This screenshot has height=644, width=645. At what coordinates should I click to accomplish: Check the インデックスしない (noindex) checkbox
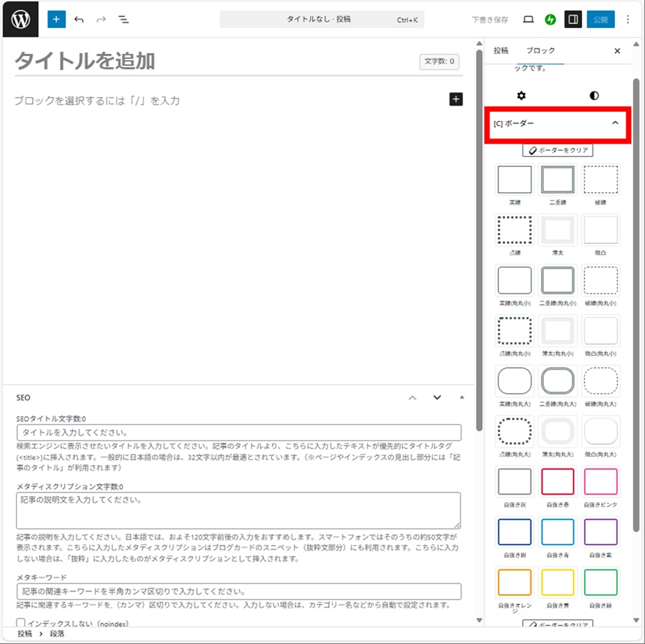(20, 623)
